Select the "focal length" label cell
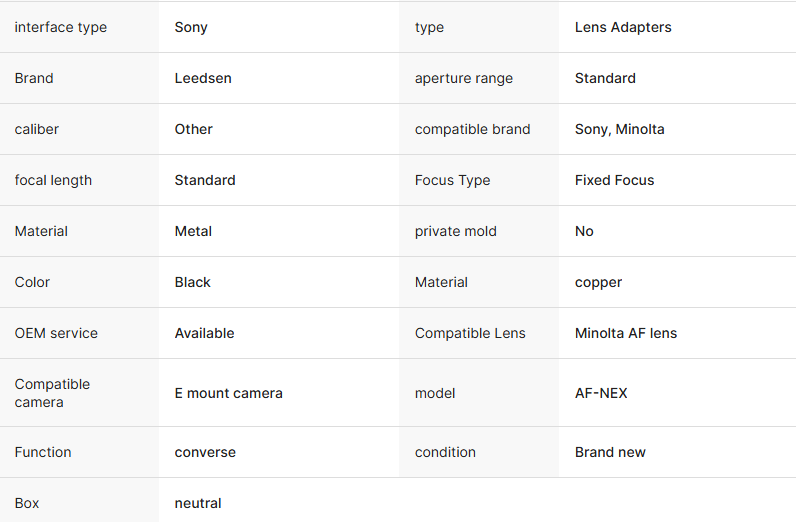This screenshot has height=522, width=796. (x=53, y=180)
